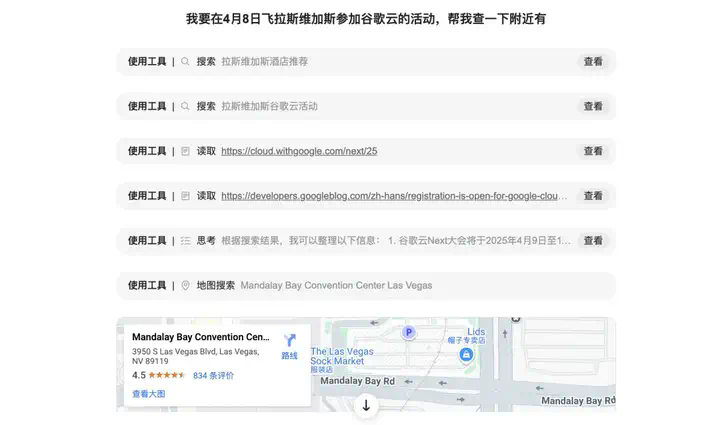Click the thinking list icon beside 思考
Image resolution: width=720 pixels, height=425 pixels.
coord(185,240)
